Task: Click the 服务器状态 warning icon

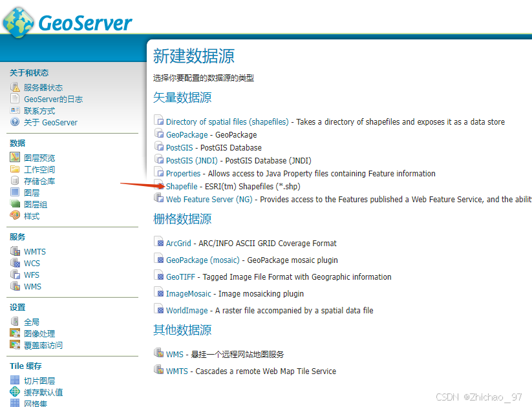Action: (15, 87)
